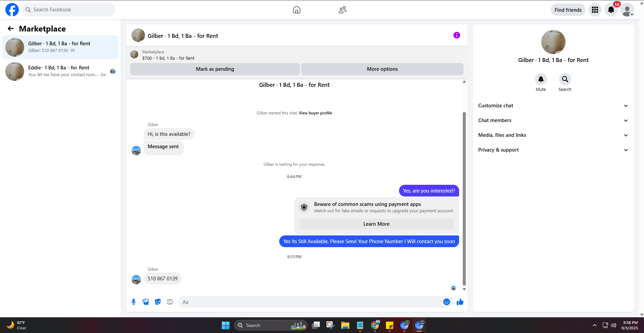Click the 'Yes Its Still Available' message bubble

tap(369, 241)
